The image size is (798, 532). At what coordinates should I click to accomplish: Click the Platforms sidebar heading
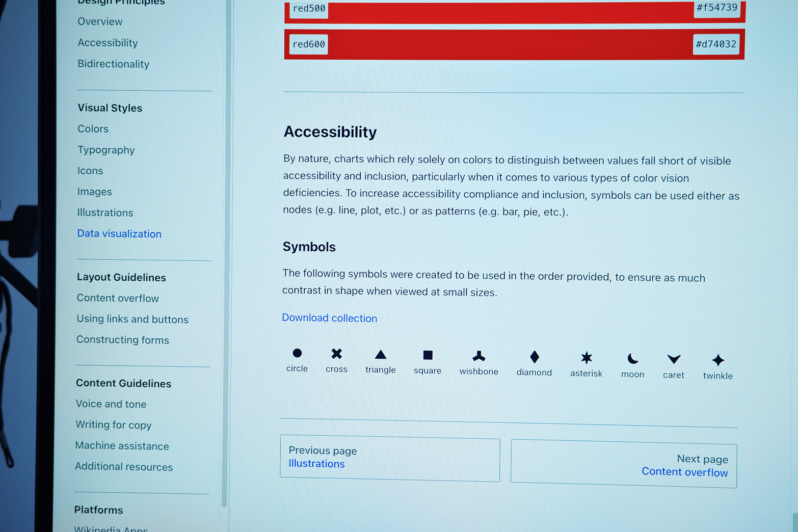click(x=99, y=510)
